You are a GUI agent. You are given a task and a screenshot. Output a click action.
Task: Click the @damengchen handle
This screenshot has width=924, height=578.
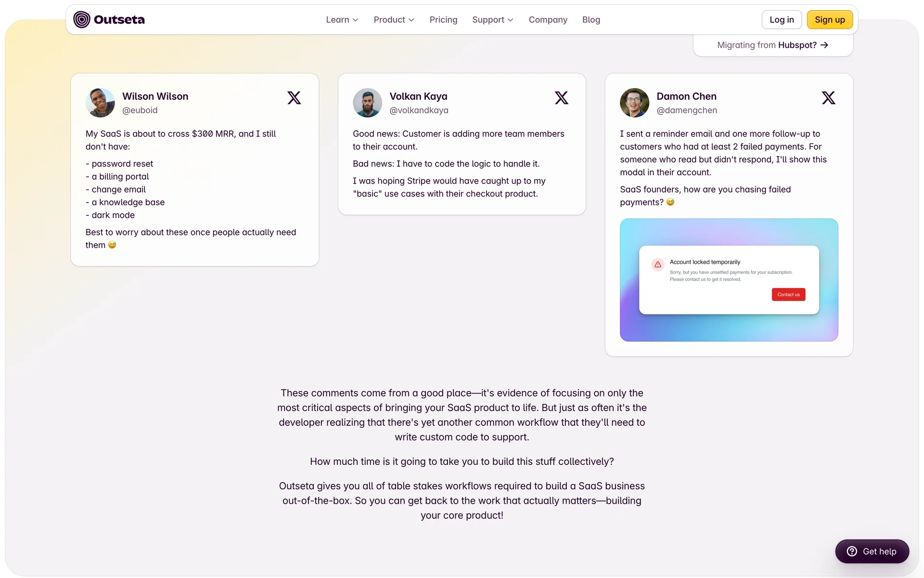click(687, 110)
